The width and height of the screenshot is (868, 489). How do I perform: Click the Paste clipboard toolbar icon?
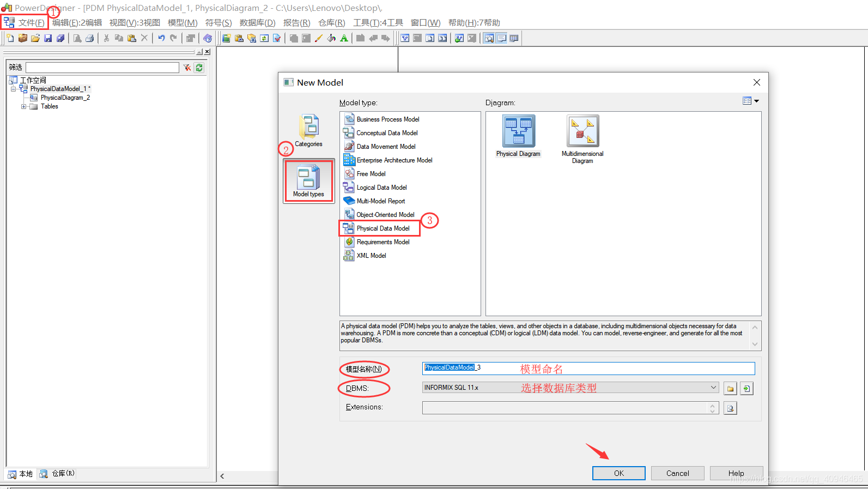(x=132, y=38)
